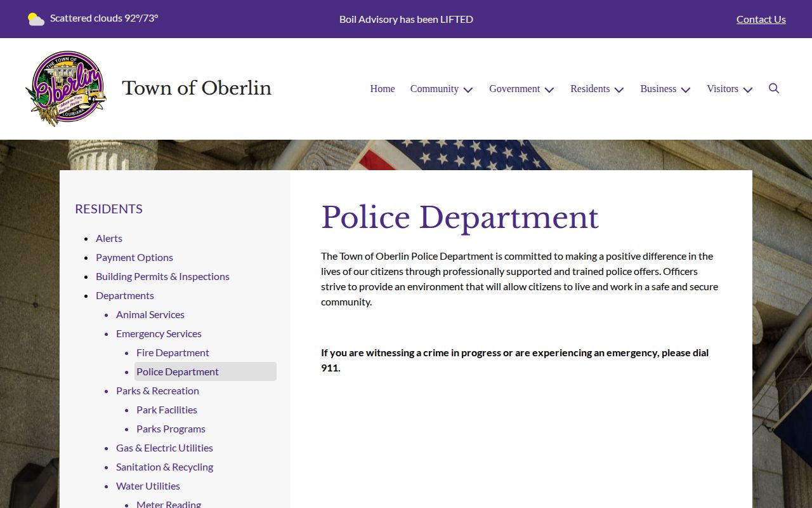Go to Building Permits & Inspections
The height and width of the screenshot is (508, 812).
pos(162,276)
